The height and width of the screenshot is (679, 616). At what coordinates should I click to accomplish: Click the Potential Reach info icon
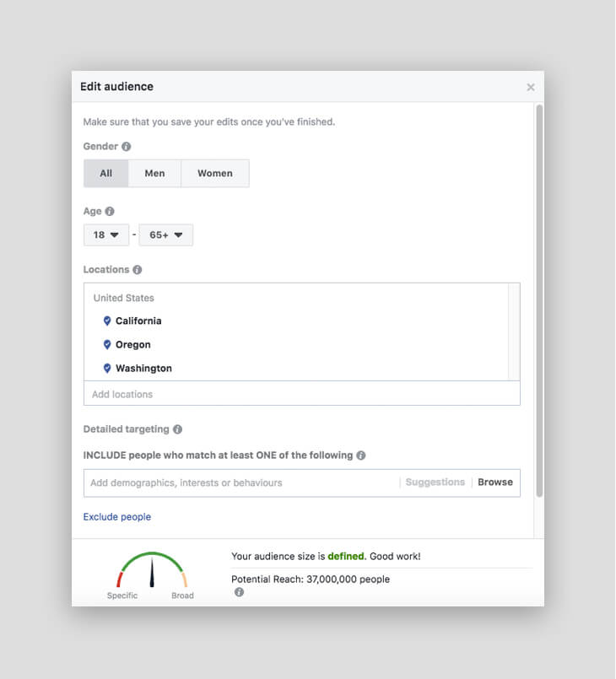coord(239,592)
